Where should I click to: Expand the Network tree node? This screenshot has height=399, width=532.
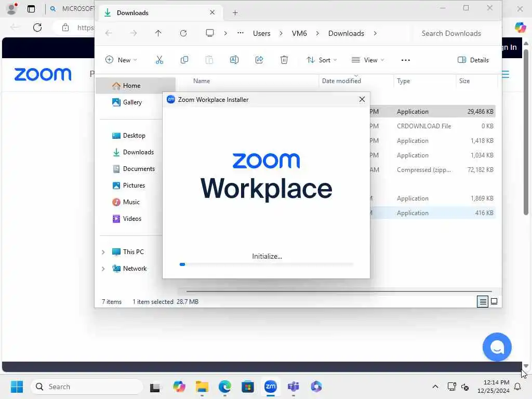click(103, 269)
